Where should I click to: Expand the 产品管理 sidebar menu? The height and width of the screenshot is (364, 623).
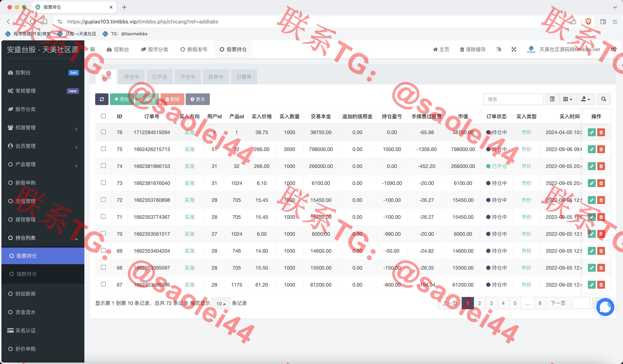click(43, 164)
